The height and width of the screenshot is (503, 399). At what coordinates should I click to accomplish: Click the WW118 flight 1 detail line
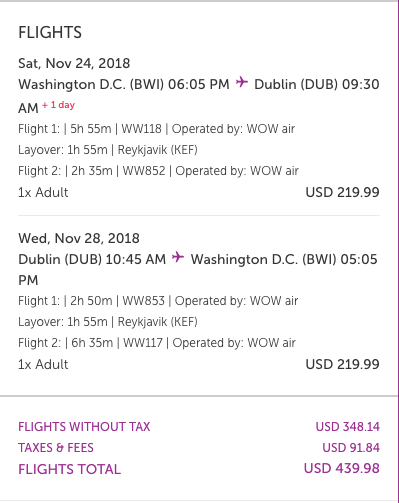(x=156, y=129)
